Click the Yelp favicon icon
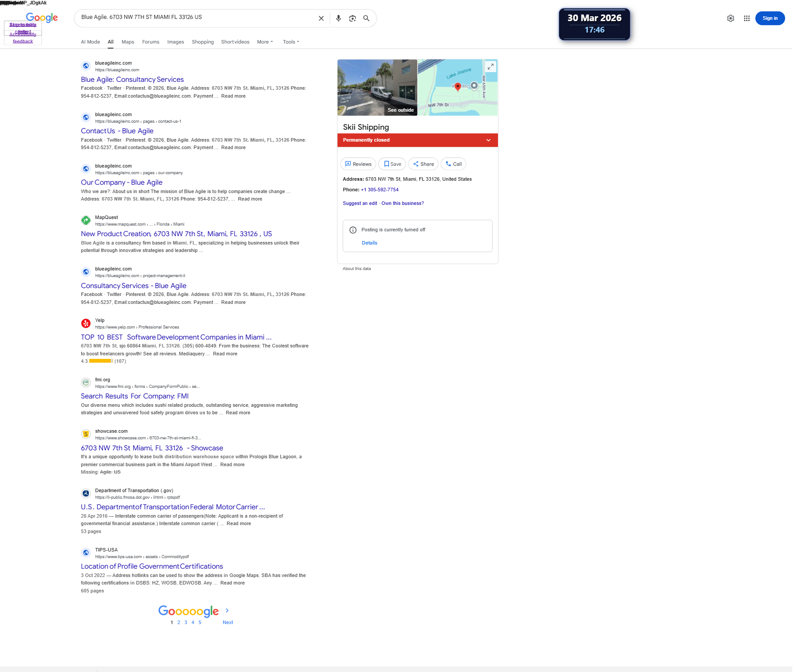The image size is (798, 672). point(86,323)
